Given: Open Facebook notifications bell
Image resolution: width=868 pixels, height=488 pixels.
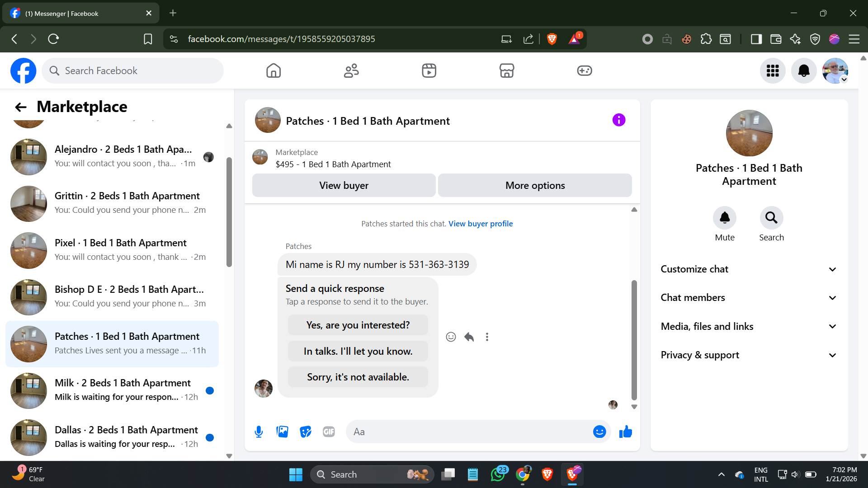Looking at the screenshot, I should pos(804,71).
